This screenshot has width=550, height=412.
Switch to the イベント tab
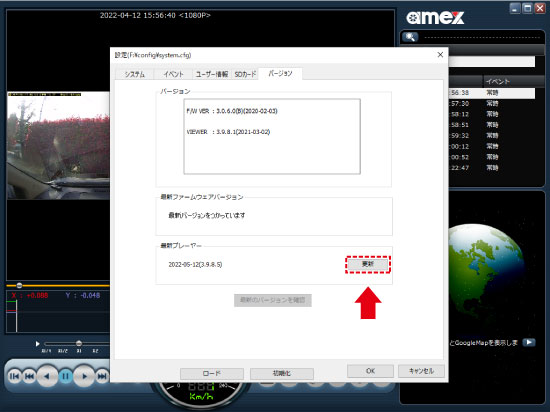pos(173,74)
